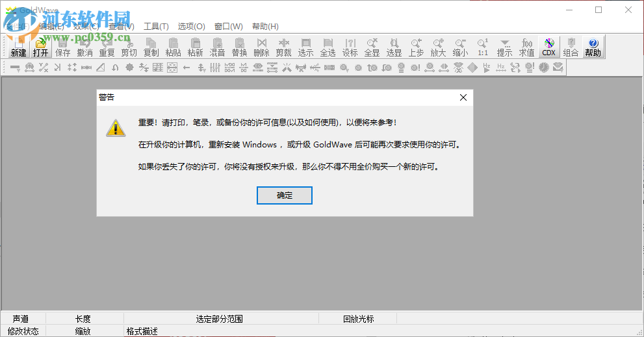
Task: Click the gear-shaped Mechanize effect icon
Action: pos(129,68)
